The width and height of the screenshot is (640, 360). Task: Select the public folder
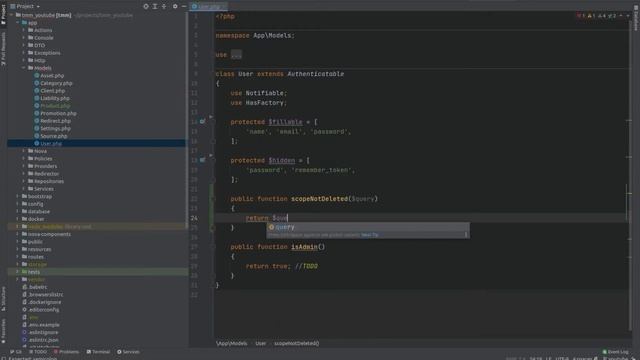click(32, 242)
